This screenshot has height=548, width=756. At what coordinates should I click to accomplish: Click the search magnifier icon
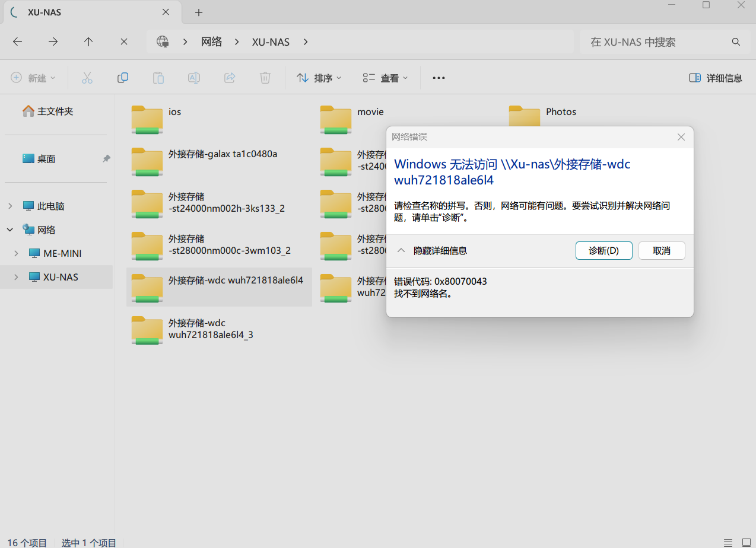point(736,42)
